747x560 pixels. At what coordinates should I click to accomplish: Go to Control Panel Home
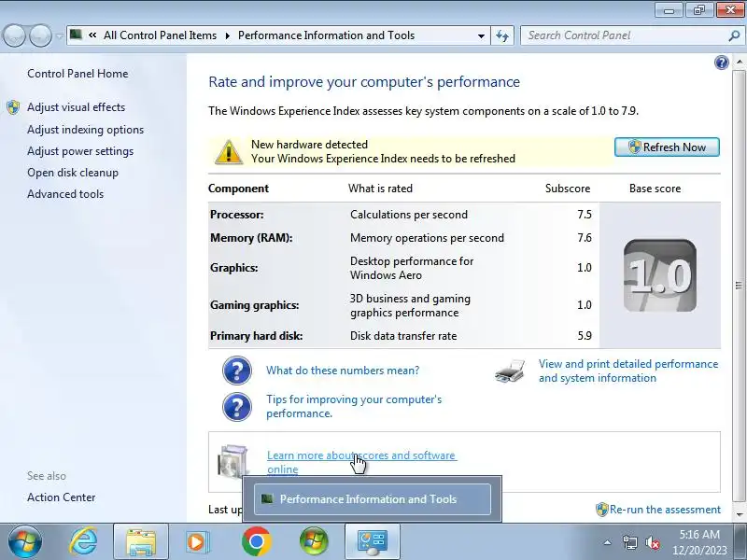[x=78, y=74]
